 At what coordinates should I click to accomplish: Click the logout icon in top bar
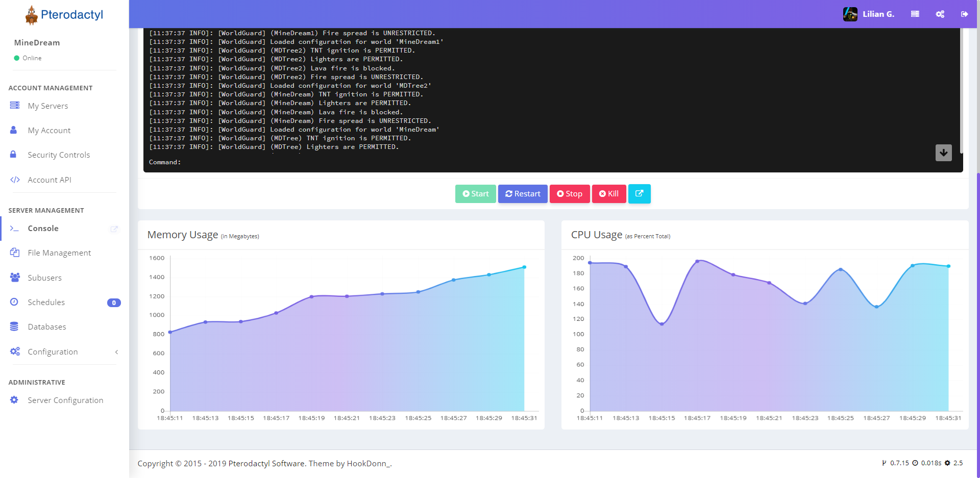[964, 14]
